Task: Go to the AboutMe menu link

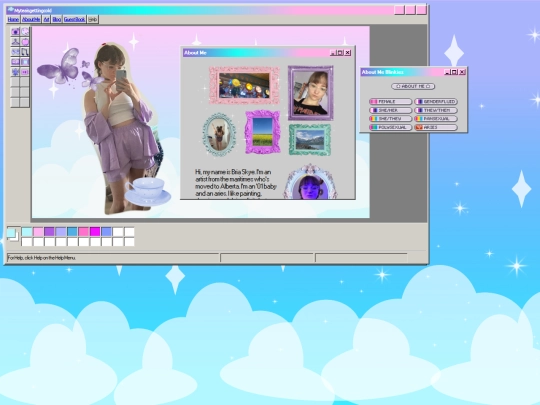Action: coord(31,20)
